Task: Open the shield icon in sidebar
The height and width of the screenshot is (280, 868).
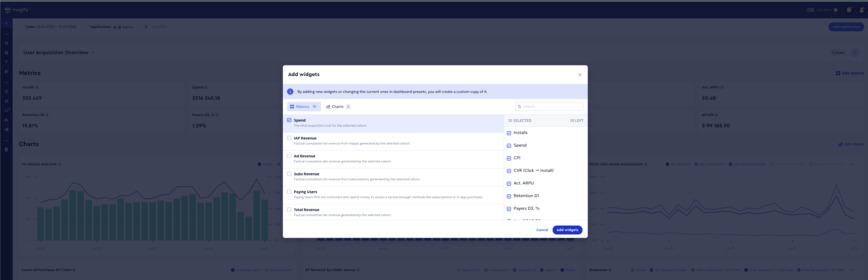Action: 6,101
